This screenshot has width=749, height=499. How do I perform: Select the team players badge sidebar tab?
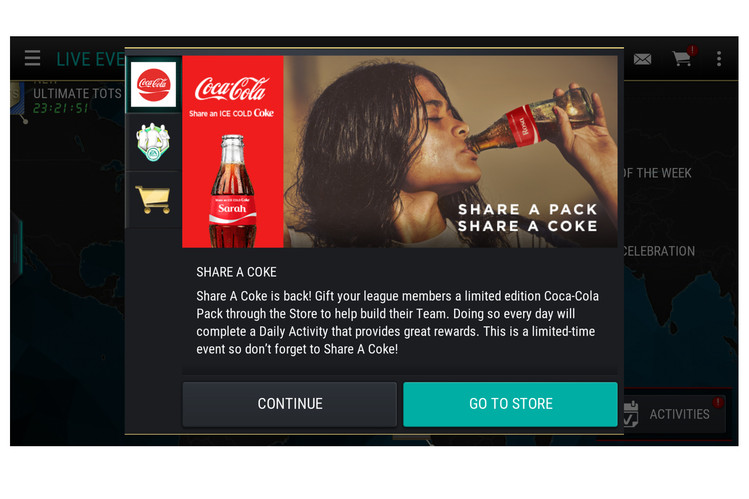[x=153, y=142]
